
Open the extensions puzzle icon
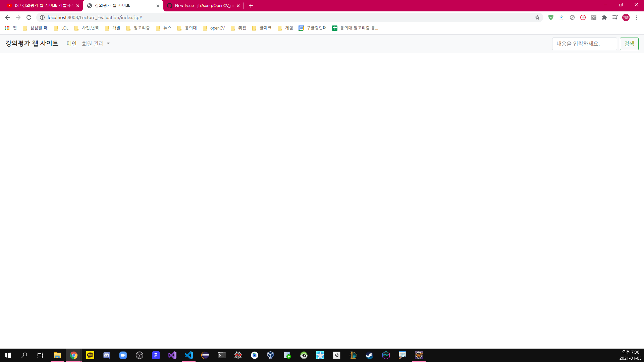(604, 17)
